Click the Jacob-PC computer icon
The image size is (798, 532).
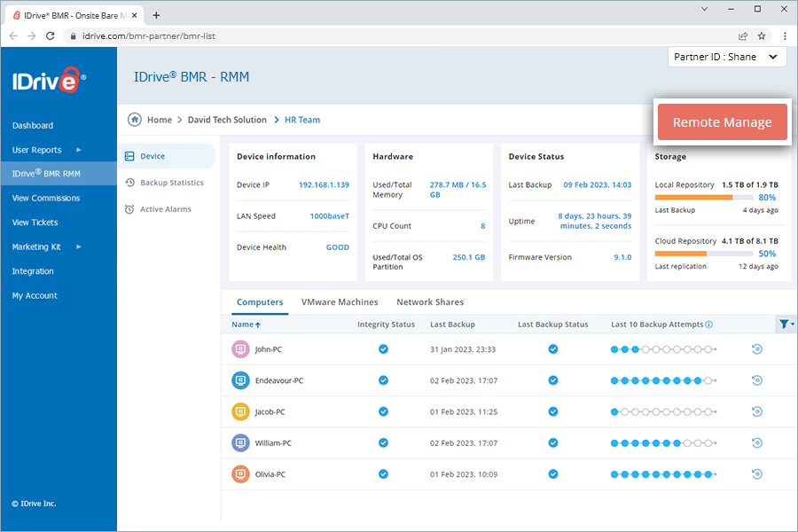click(240, 411)
